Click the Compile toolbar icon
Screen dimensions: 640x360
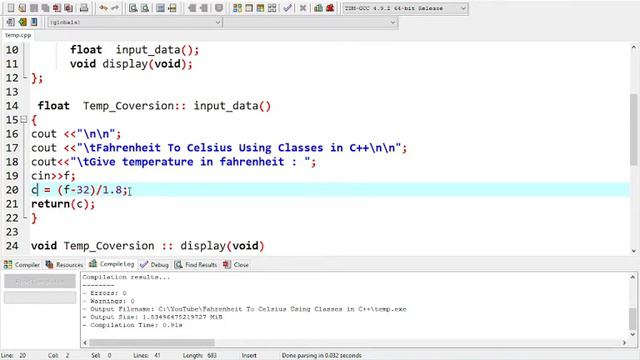[237, 8]
